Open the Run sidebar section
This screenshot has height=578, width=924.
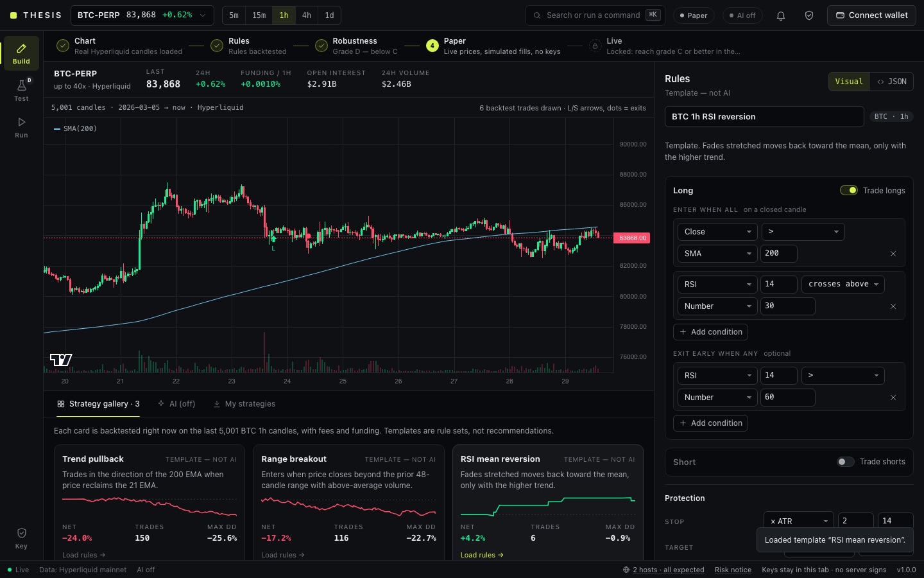21,127
